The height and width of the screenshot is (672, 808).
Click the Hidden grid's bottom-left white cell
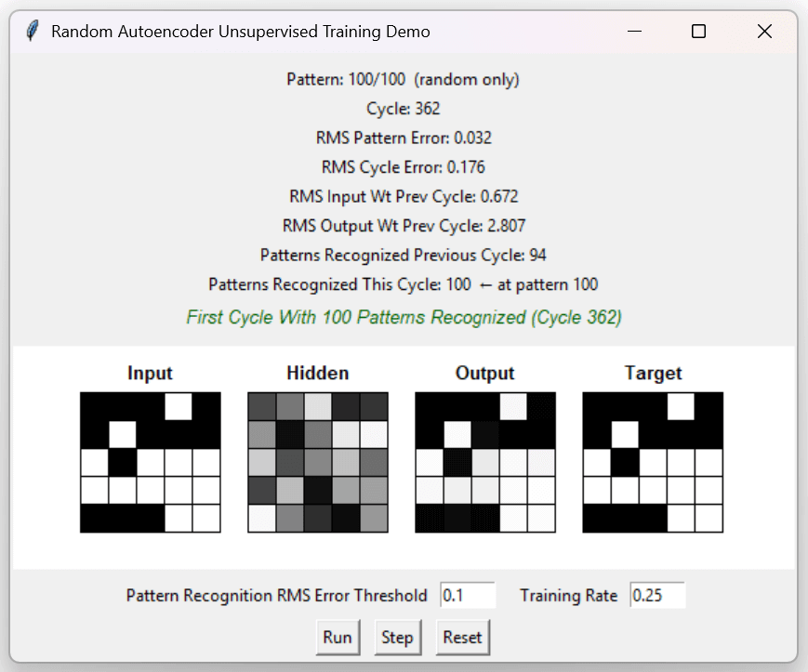pos(262,518)
